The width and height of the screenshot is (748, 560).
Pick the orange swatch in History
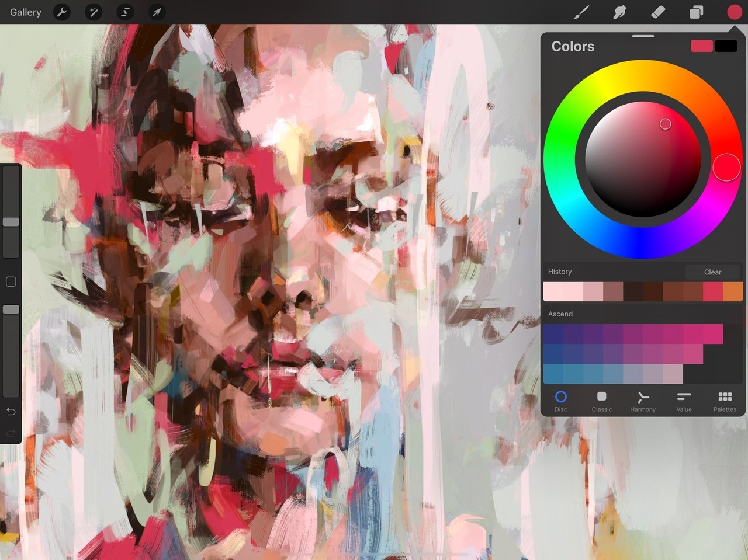(x=733, y=291)
